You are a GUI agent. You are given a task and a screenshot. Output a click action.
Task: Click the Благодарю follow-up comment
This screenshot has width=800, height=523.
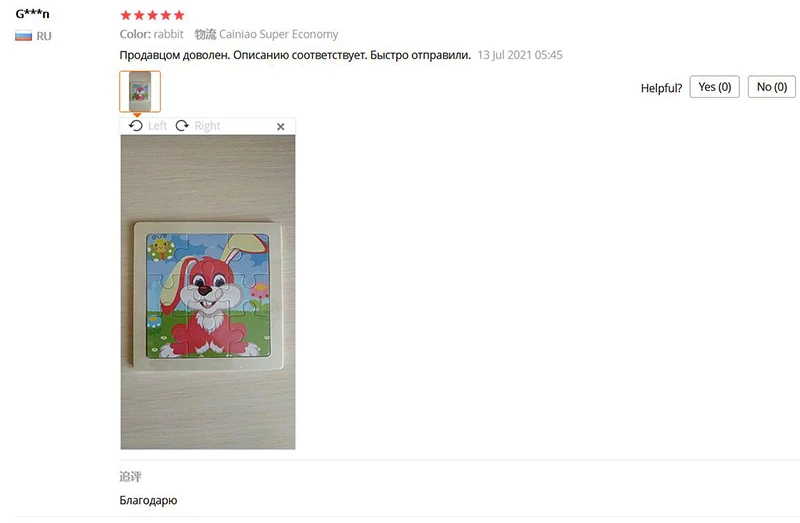click(x=148, y=500)
